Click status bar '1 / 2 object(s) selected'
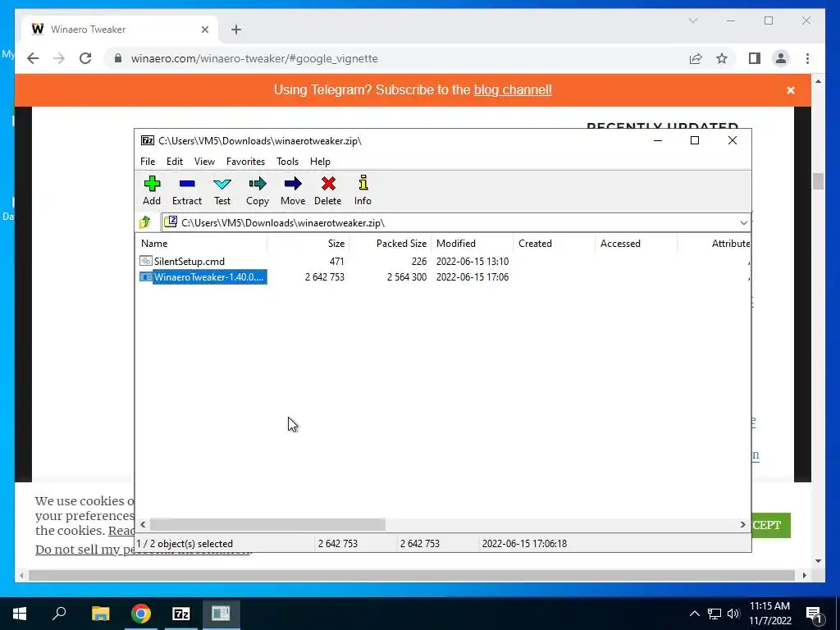840x630 pixels. point(185,543)
